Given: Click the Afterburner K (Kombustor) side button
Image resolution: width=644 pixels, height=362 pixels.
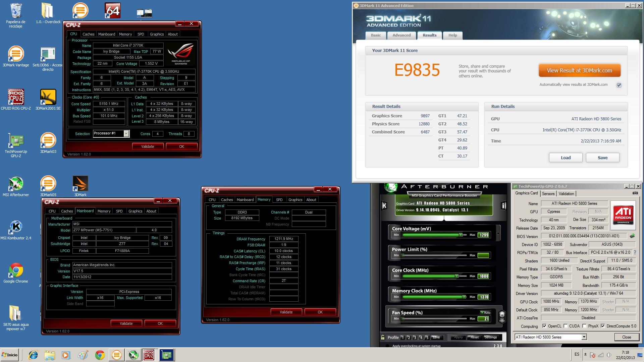Looking at the screenshot, I should point(384,205).
